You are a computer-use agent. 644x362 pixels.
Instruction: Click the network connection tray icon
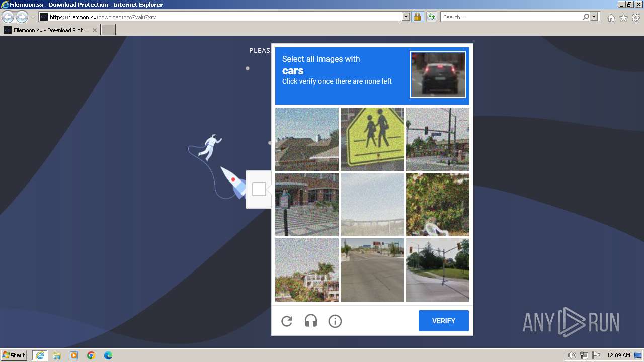[x=584, y=355]
